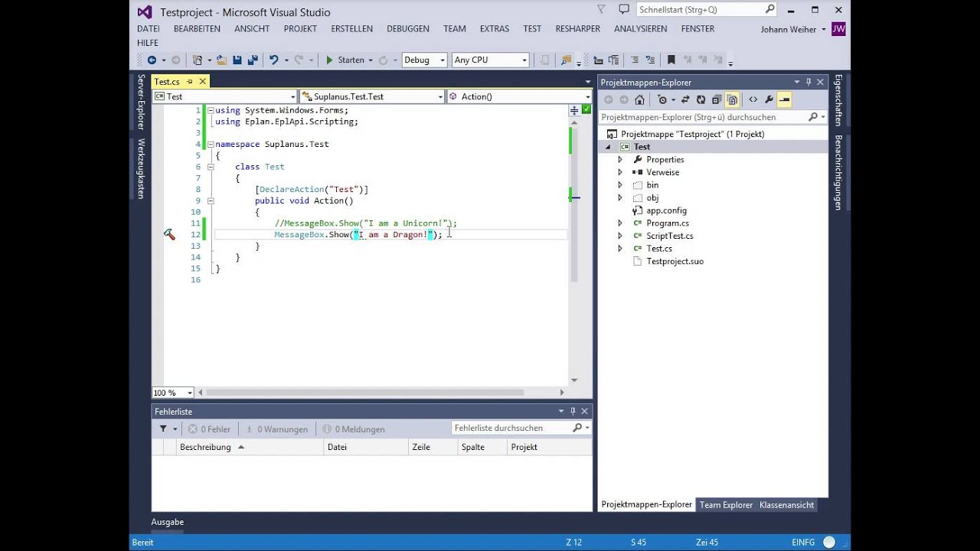Click the Save All double-disk icon
The image size is (980, 551).
click(x=252, y=60)
